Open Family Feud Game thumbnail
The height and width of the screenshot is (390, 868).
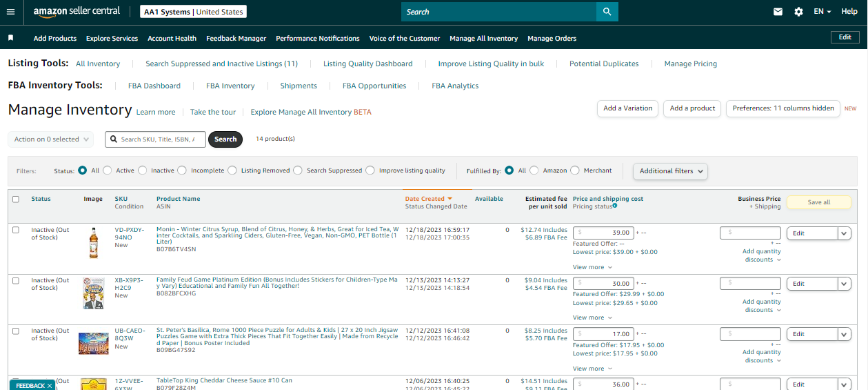coord(93,293)
